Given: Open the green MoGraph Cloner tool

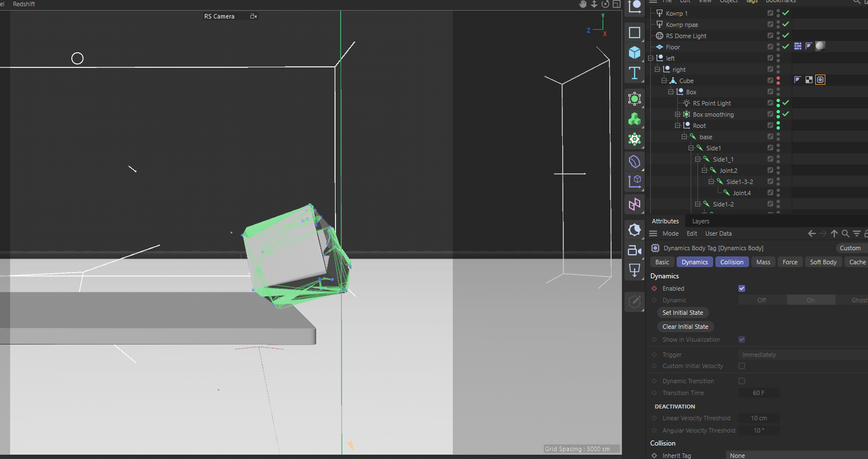Looking at the screenshot, I should [x=635, y=119].
